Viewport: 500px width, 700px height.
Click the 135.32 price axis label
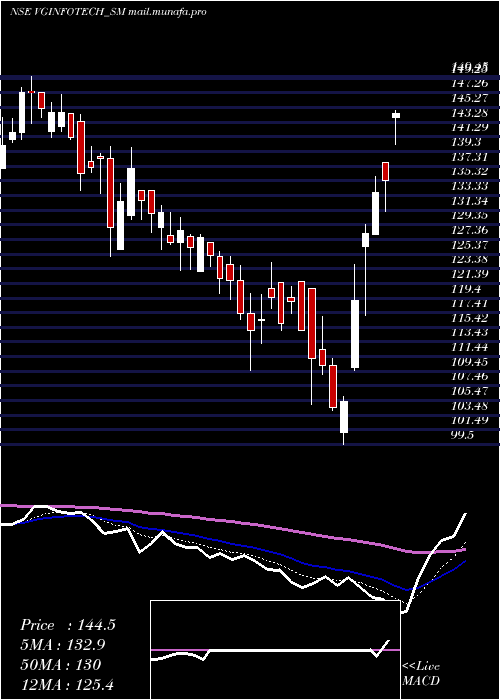470,171
